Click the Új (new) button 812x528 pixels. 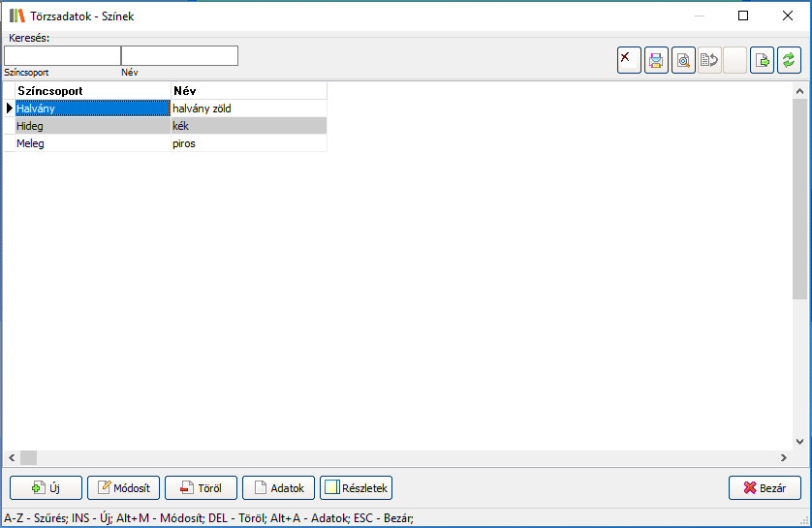pyautogui.click(x=46, y=488)
